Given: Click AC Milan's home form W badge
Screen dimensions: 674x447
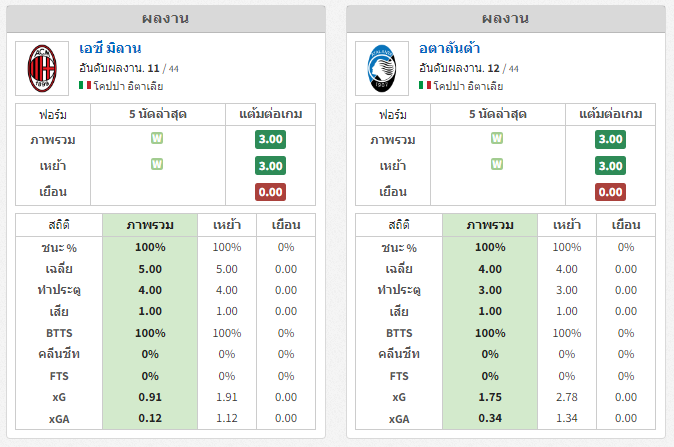Looking at the screenshot, I should tap(157, 164).
